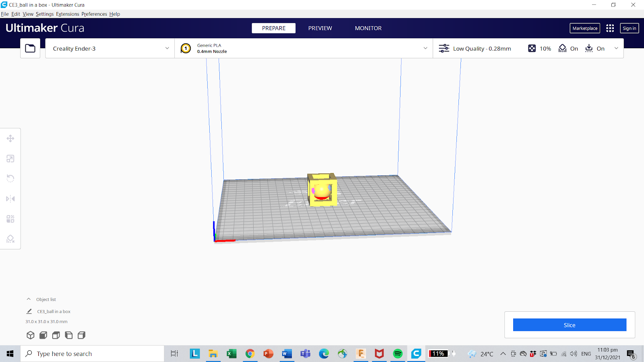Switch camera to top view

point(56,335)
